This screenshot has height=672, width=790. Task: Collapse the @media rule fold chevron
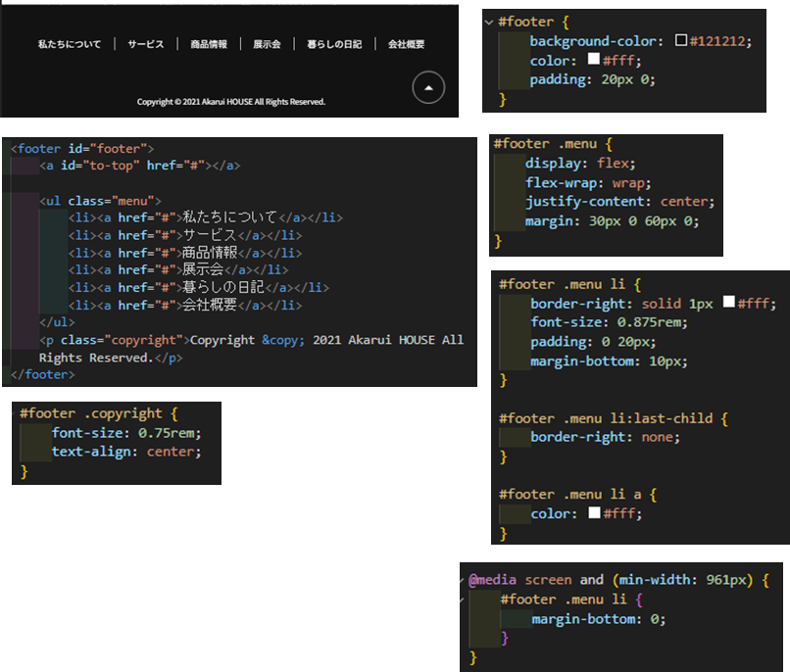462,580
